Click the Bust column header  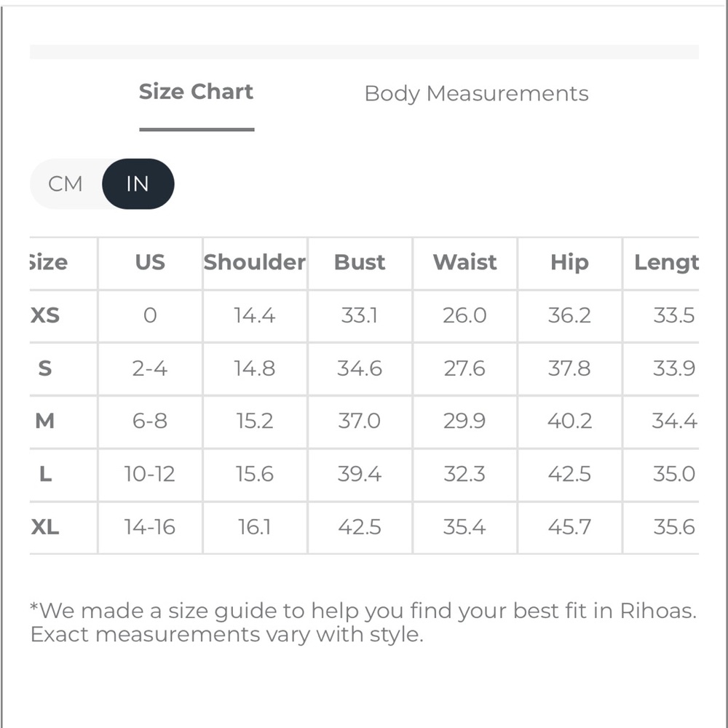[360, 262]
